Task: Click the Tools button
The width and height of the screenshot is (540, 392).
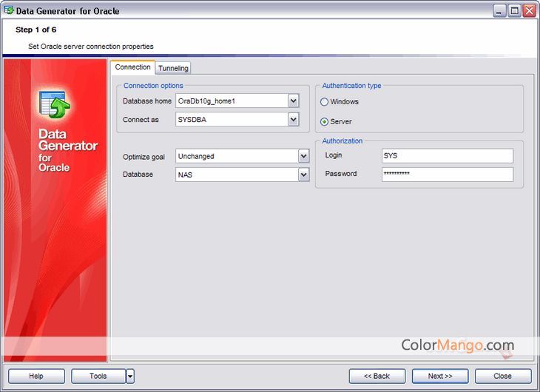Action: [x=98, y=376]
